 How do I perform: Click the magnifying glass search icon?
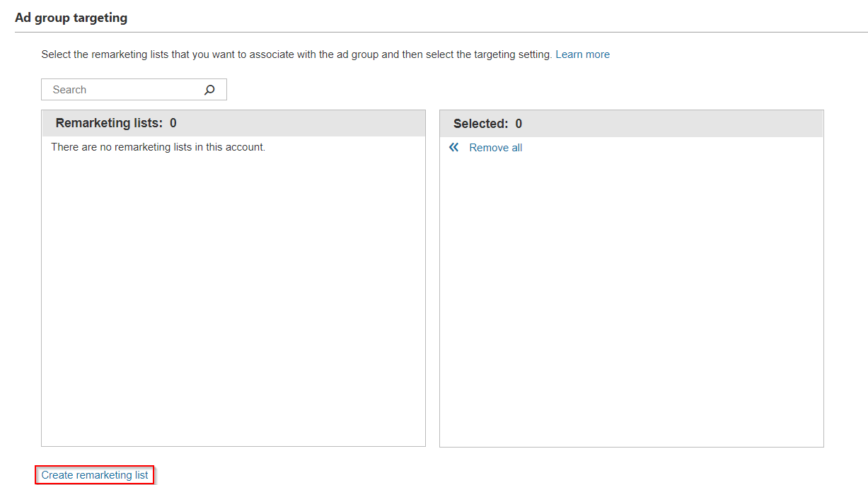209,90
